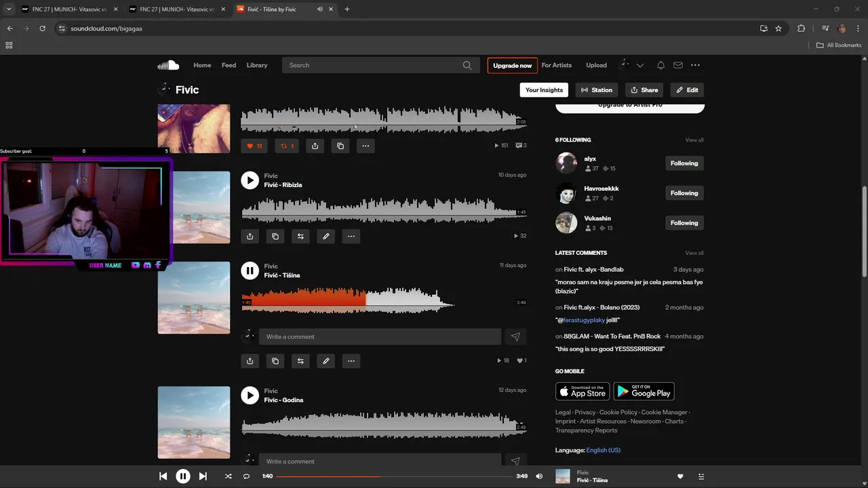Copy link of Ribizla track
This screenshot has width=868, height=488.
[x=275, y=237]
